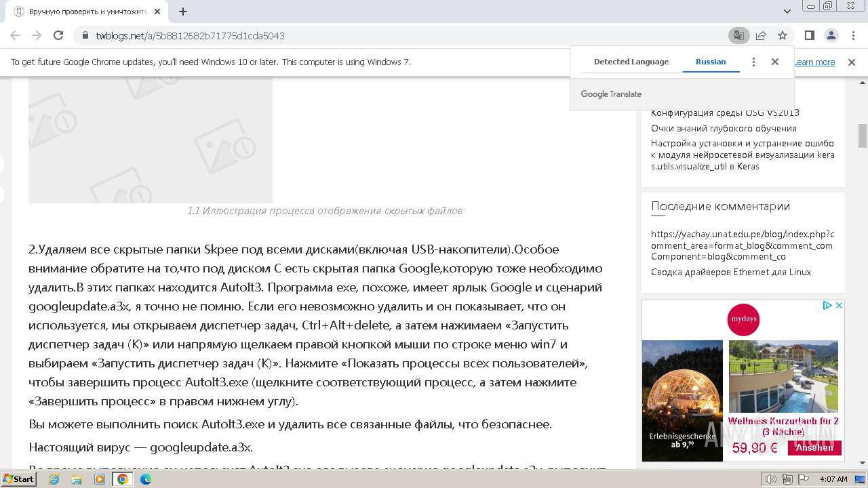Open Action Center flag tray icon

pyautogui.click(x=804, y=479)
